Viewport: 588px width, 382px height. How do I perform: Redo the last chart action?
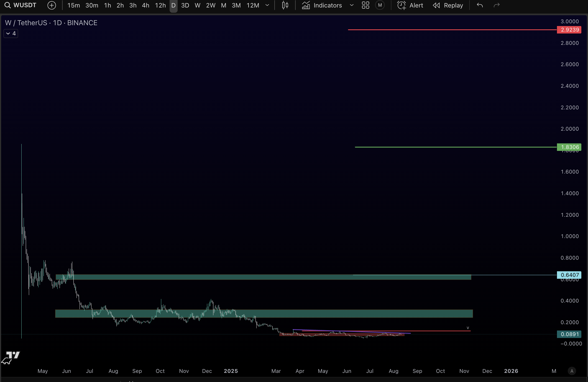(x=497, y=5)
